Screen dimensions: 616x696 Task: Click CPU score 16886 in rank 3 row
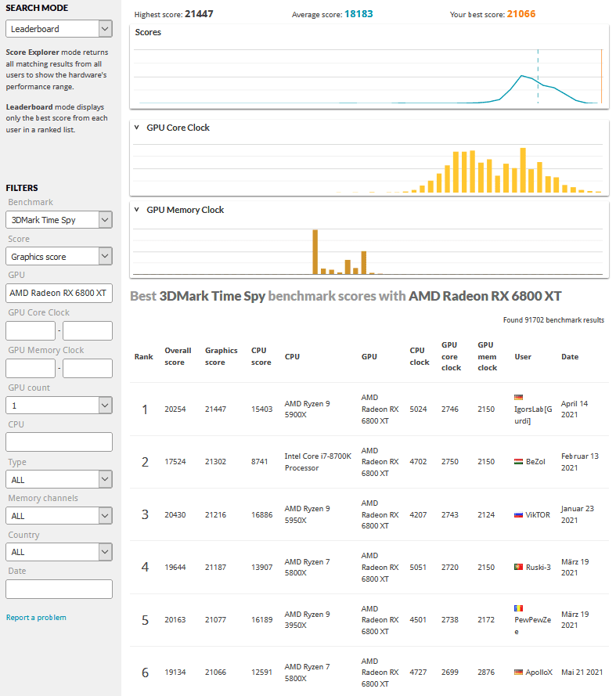(x=261, y=515)
